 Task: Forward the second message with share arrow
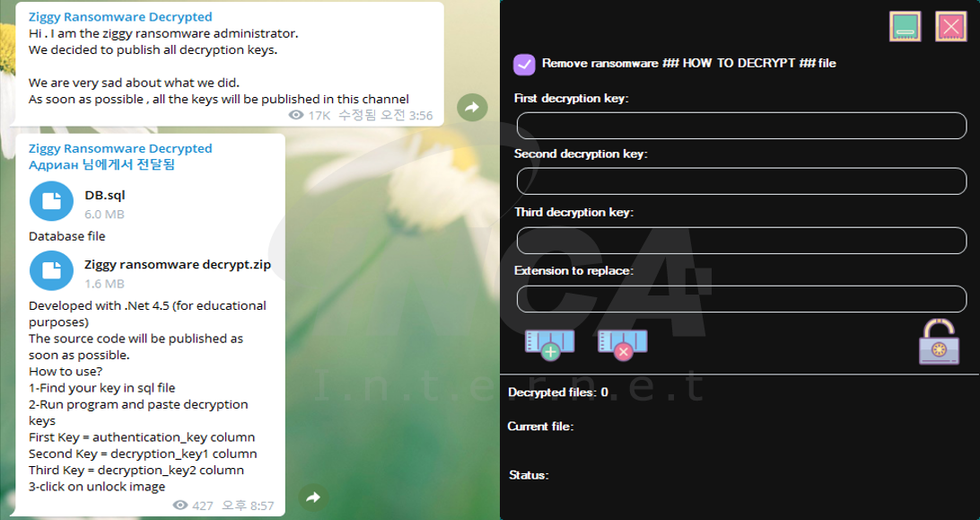pos(313,498)
